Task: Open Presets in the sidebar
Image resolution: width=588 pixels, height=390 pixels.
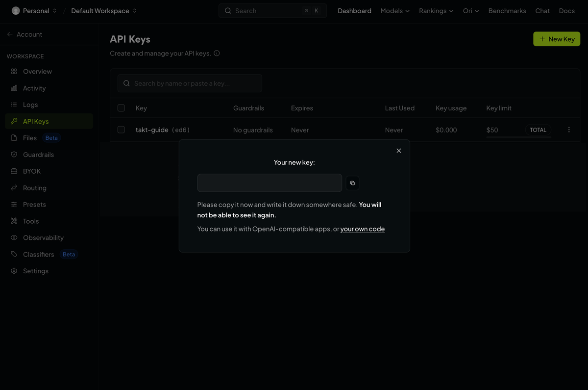Action: pos(49,205)
